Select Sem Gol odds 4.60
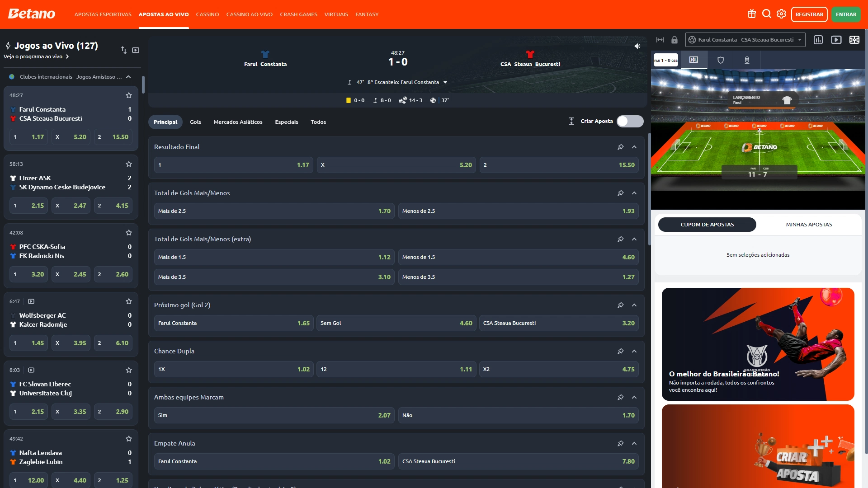 point(396,323)
